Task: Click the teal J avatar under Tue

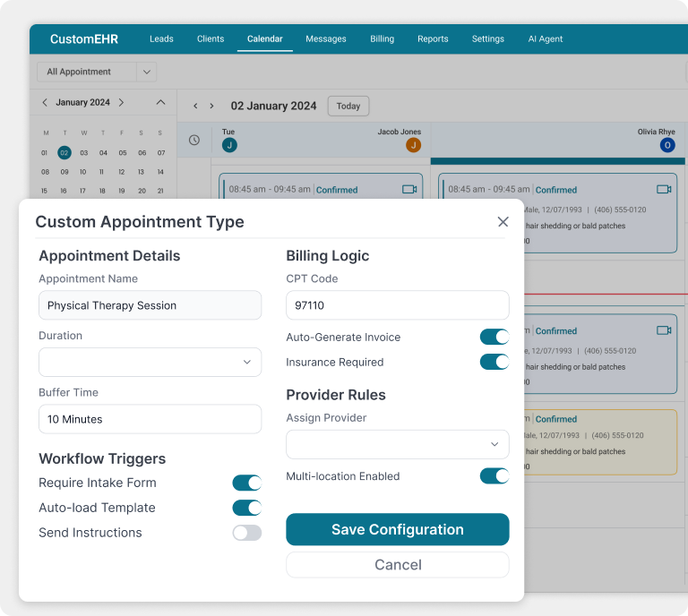Action: point(229,145)
